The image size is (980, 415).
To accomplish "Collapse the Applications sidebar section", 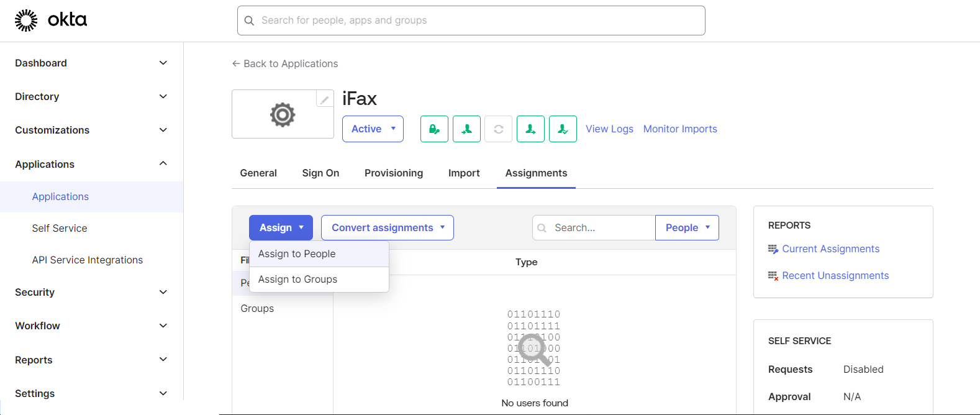I will click(91, 164).
